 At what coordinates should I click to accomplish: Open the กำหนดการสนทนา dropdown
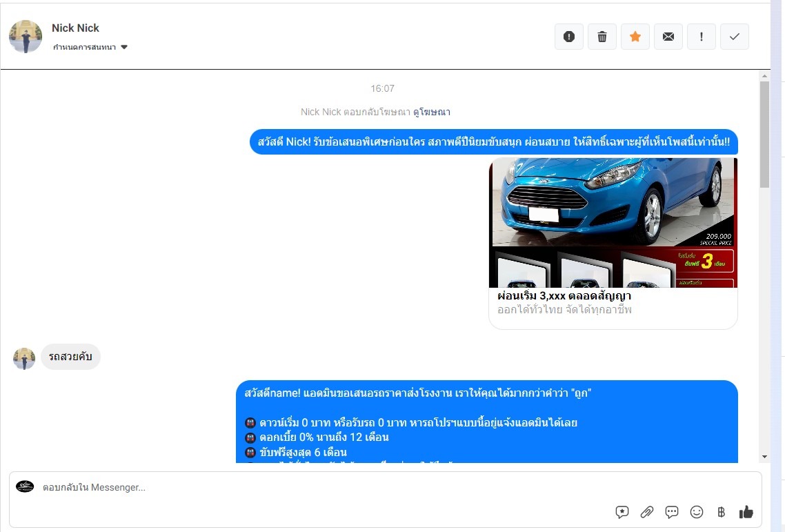click(x=90, y=47)
